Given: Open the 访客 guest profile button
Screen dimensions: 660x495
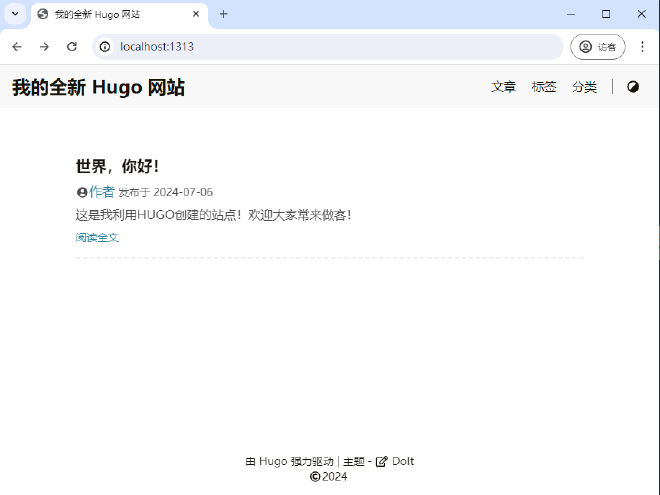Looking at the screenshot, I should point(598,47).
